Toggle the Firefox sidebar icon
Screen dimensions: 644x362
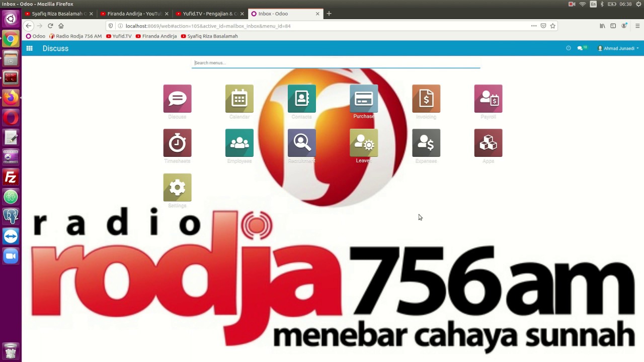tap(613, 26)
